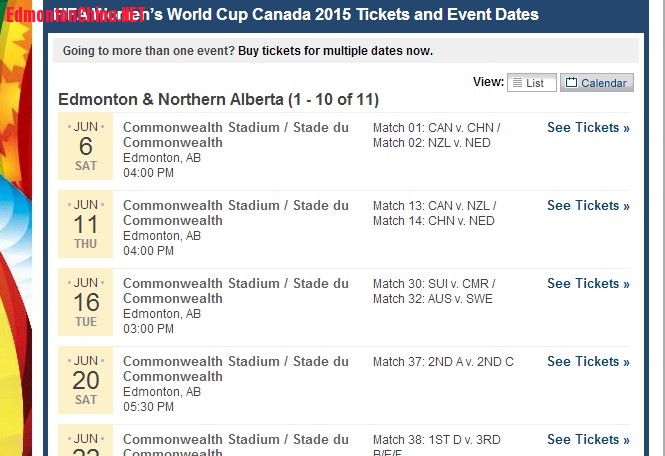Click the Edmonton & Northern Alberta heading
Image resolution: width=665 pixels, height=456 pixels.
[218, 100]
